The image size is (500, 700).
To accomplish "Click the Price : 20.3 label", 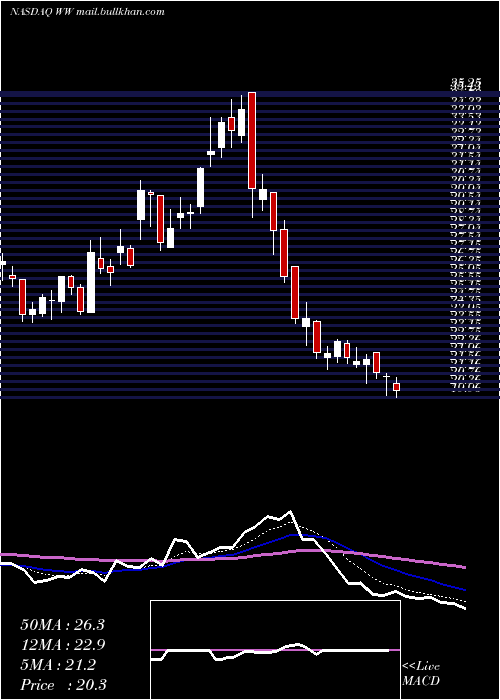I will [x=63, y=685].
